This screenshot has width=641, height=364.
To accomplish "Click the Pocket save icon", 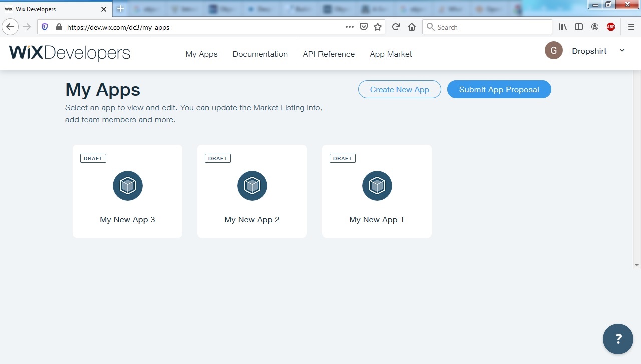I will click(x=364, y=27).
